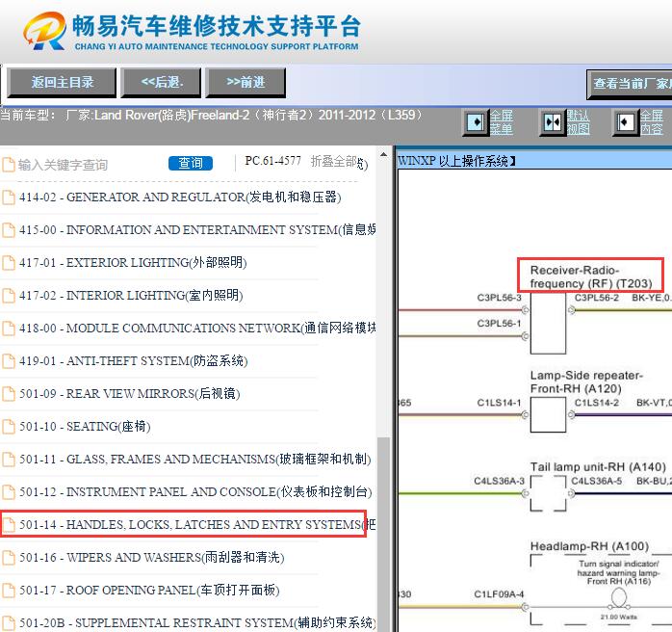
Task: Click connector label C3PL56-3
Action: coord(500,298)
